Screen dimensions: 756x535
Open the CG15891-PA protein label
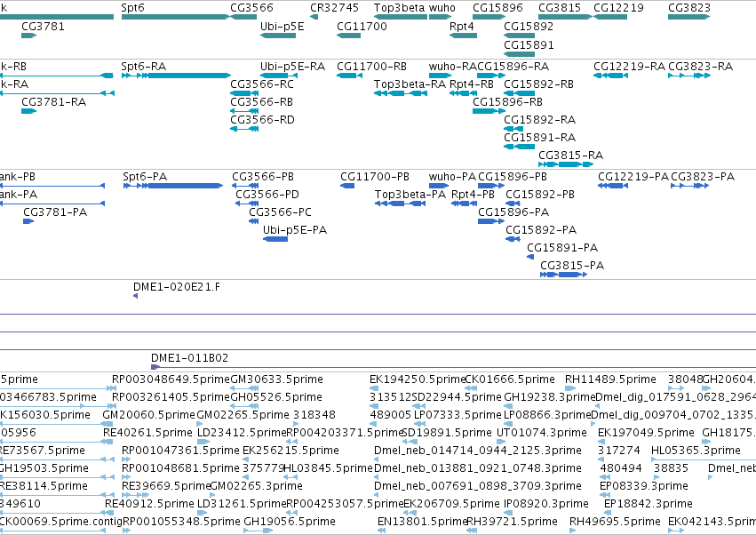562,247
